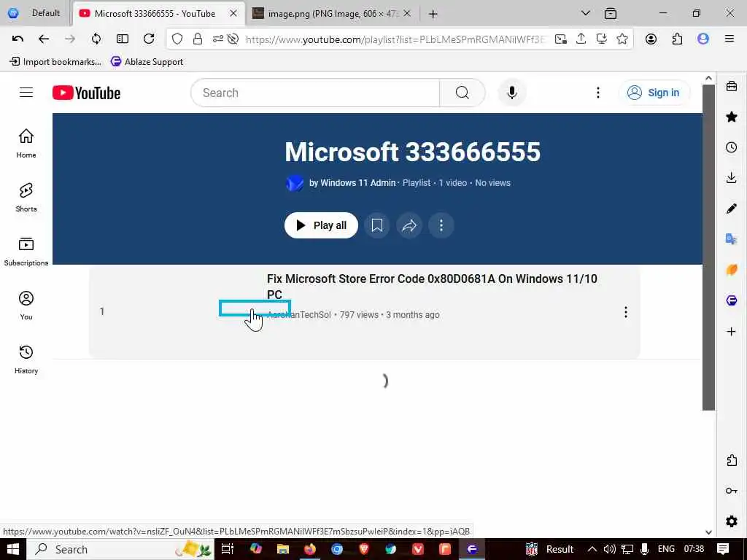Image resolution: width=747 pixels, height=560 pixels.
Task: Open tracking protection shield icon
Action: point(177,39)
